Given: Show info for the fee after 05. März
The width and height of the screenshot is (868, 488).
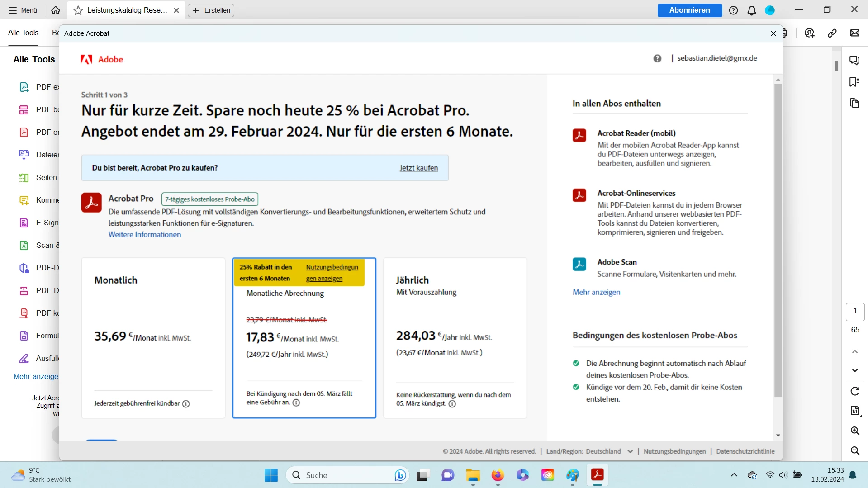Looking at the screenshot, I should coord(296,403).
